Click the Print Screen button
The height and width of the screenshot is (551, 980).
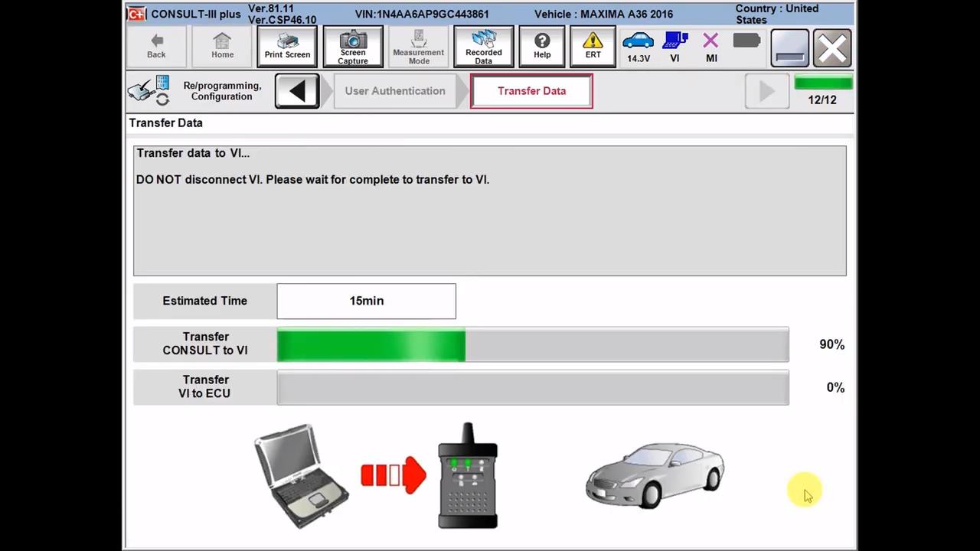coord(287,47)
